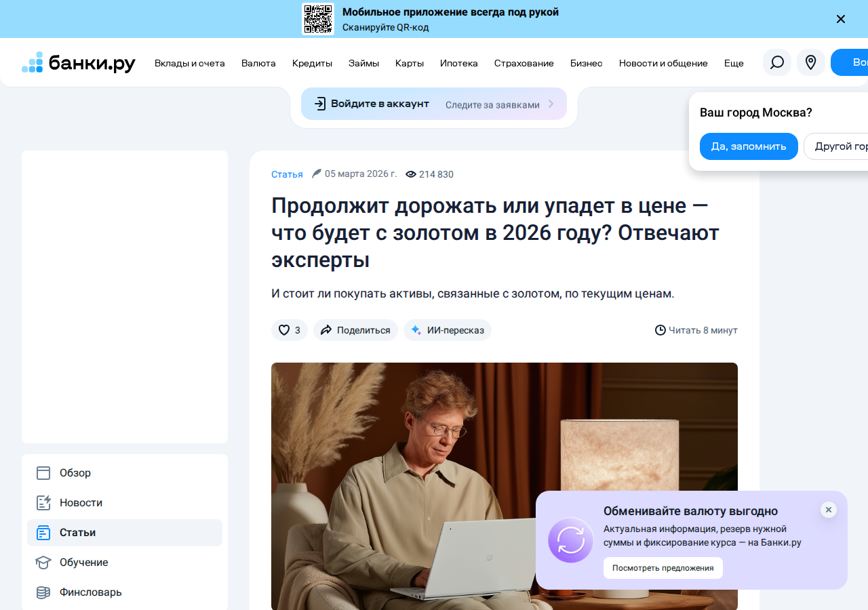This screenshot has width=868, height=610.
Task: Click the Финсловарь stack icon
Action: click(x=43, y=592)
